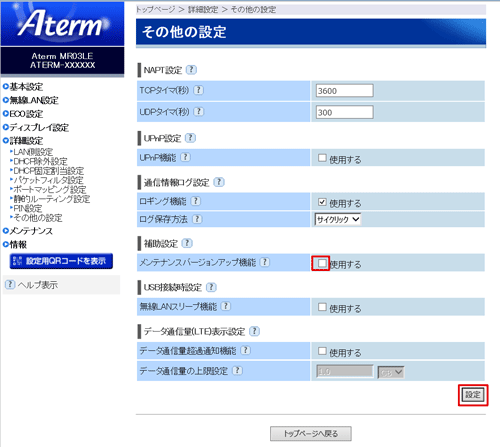Click 設定用QRコードを表示 button
This screenshot has height=447, width=500.
(x=61, y=261)
